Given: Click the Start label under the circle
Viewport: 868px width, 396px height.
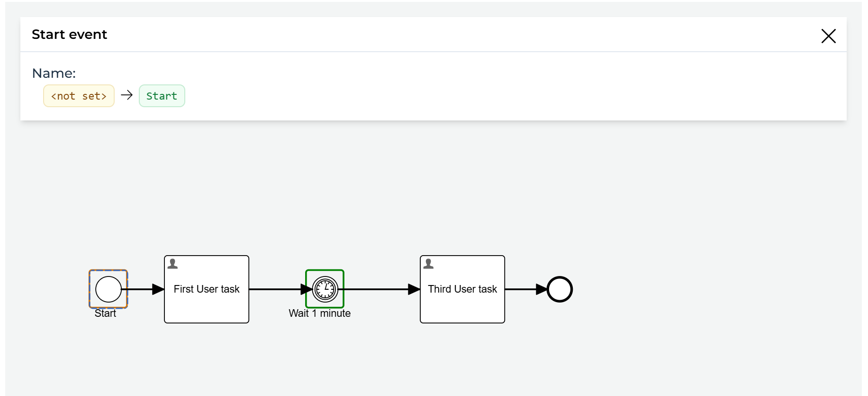Looking at the screenshot, I should 106,313.
